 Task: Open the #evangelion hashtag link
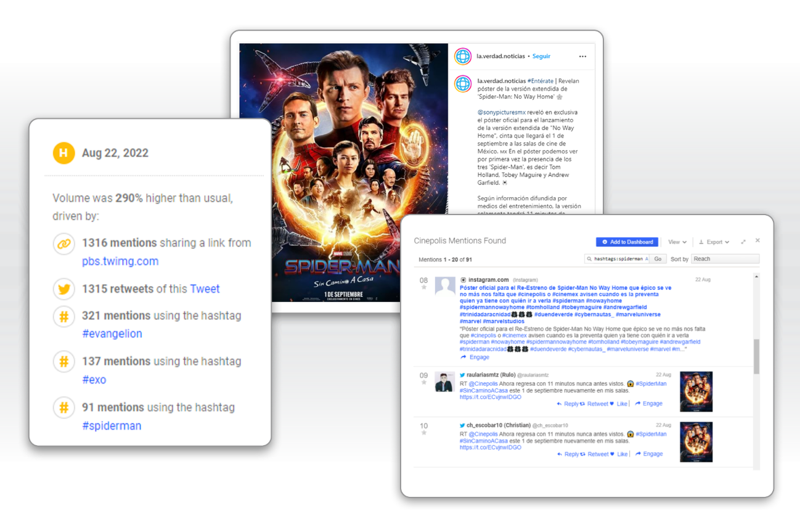(112, 334)
